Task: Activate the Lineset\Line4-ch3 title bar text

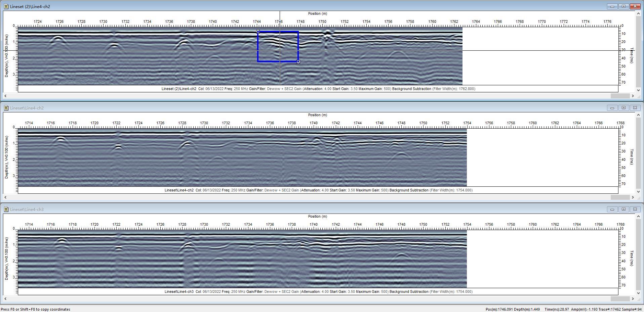Action: [27, 209]
